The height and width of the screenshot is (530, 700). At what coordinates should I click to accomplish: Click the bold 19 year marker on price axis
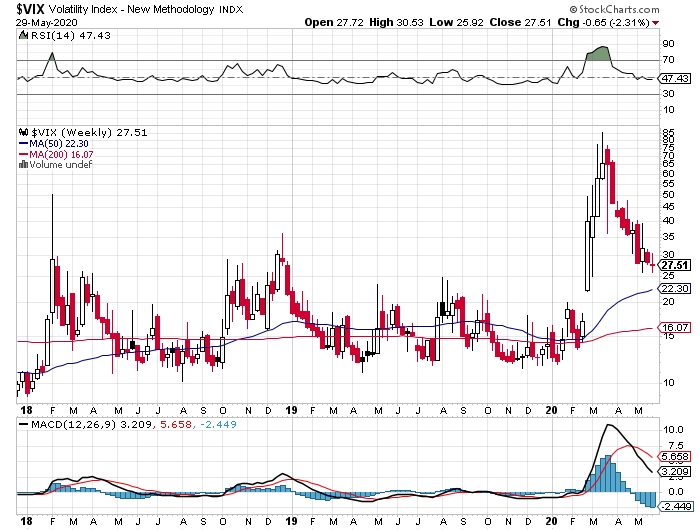(291, 410)
